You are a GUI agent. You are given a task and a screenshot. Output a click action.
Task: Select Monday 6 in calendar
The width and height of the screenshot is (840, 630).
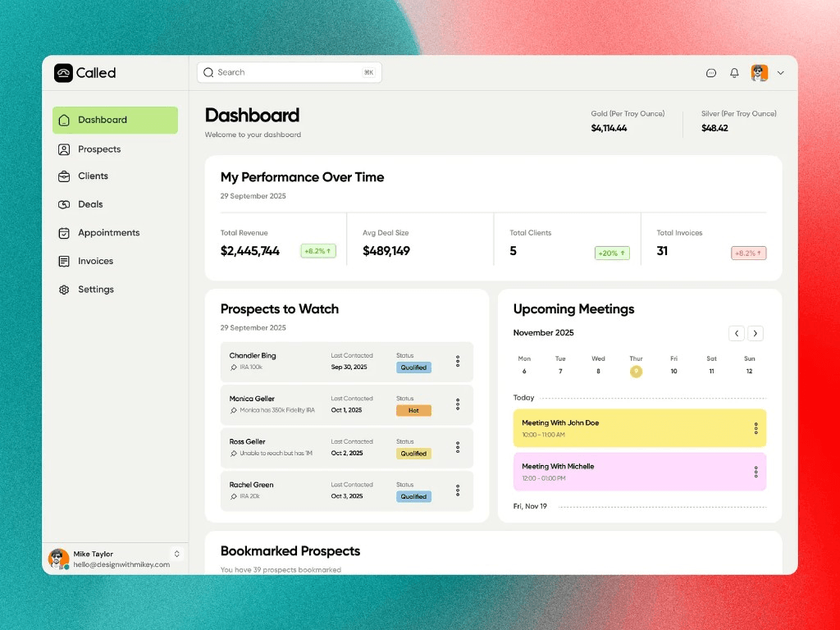point(524,372)
